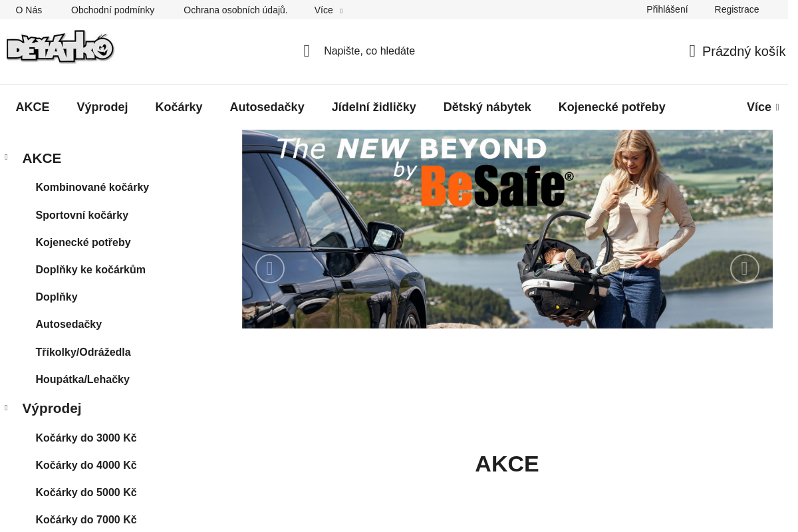Open Kočárky do 3000 Kč

(86, 438)
